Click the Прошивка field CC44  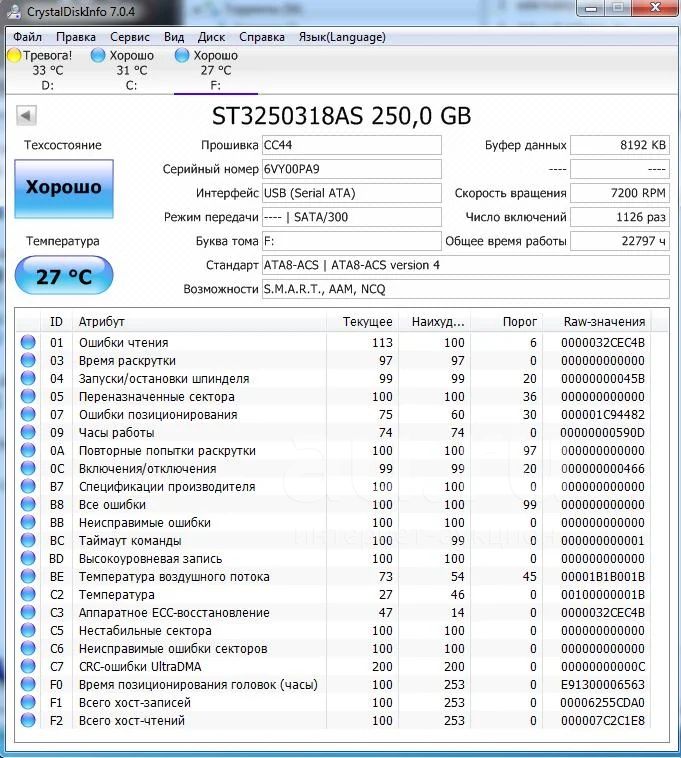pos(351,145)
